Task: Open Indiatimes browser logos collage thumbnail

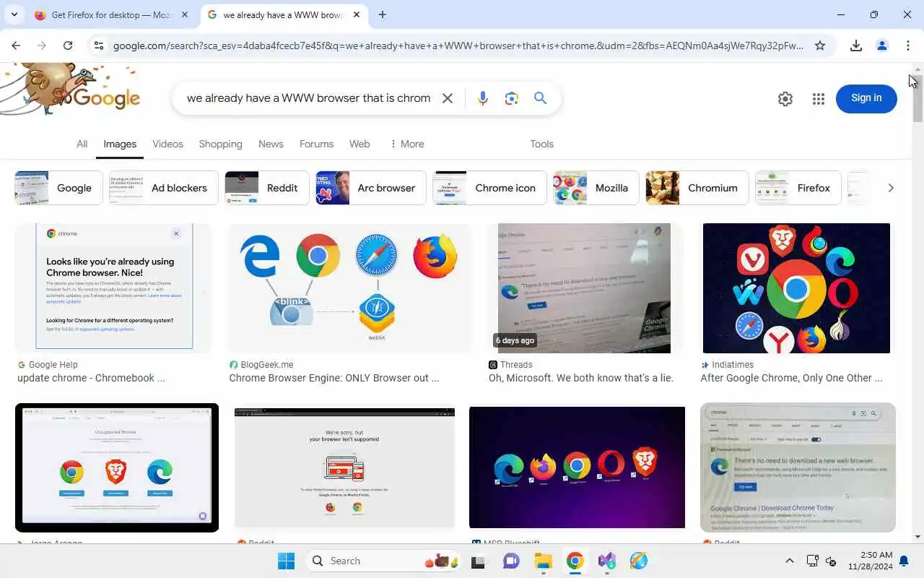Action: [796, 288]
